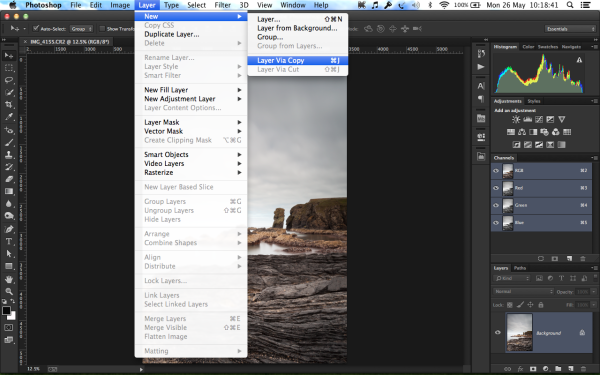Select the History Brush tool
Image resolution: width=600 pixels, height=375 pixels.
[x=8, y=167]
